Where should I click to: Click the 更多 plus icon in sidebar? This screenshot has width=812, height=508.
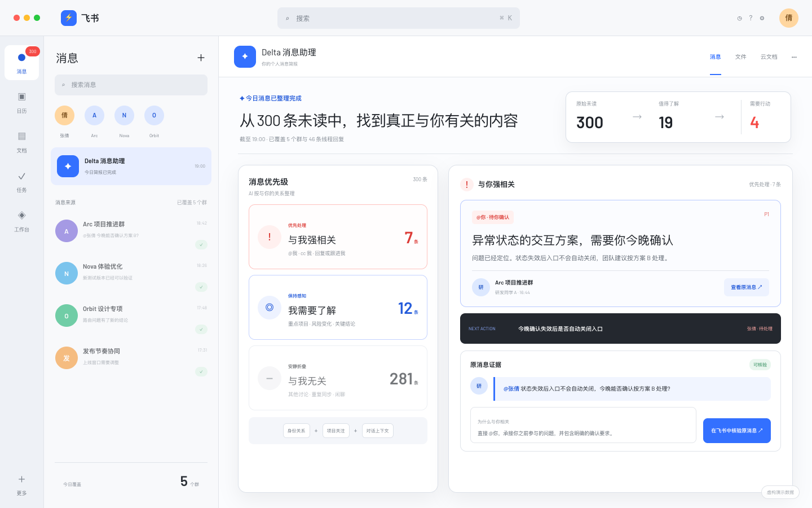(21, 479)
